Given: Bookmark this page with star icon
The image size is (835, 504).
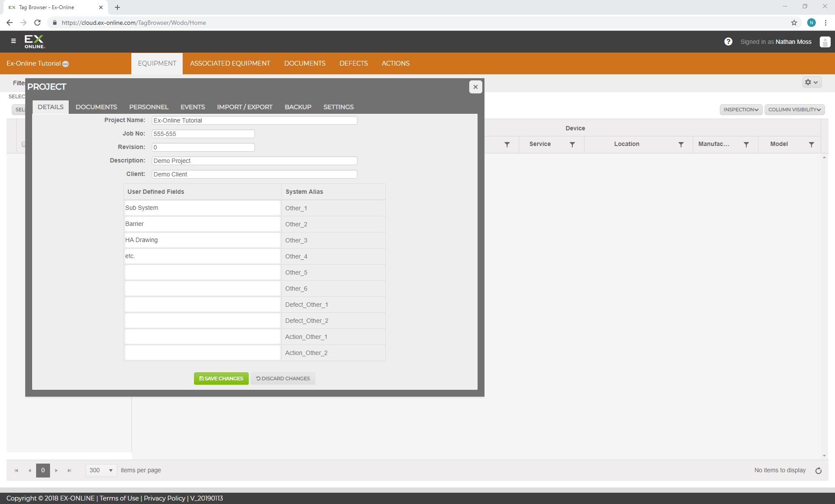Looking at the screenshot, I should pos(794,23).
